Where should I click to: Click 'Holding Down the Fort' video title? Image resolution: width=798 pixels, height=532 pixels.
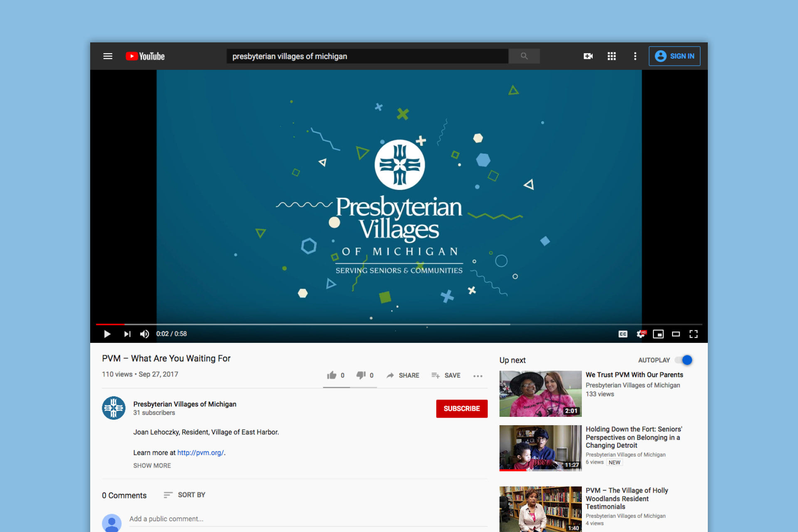point(634,437)
